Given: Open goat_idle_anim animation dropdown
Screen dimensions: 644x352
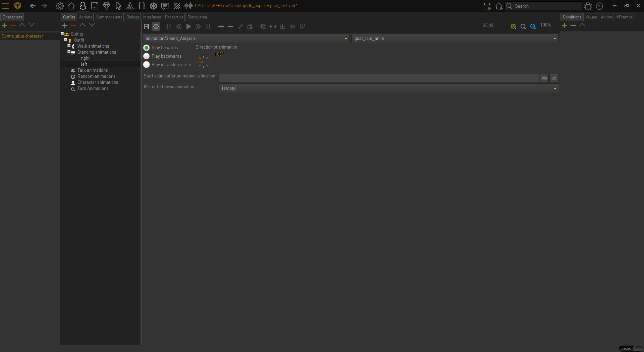Looking at the screenshot, I should 455,39.
